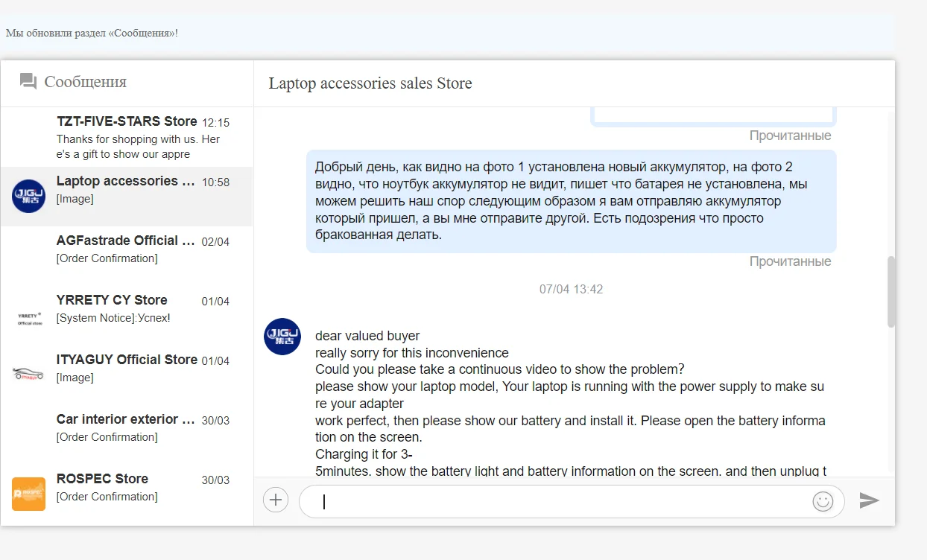Open Car interior exterior conversation
The height and width of the screenshot is (560, 927).
pyautogui.click(x=127, y=435)
